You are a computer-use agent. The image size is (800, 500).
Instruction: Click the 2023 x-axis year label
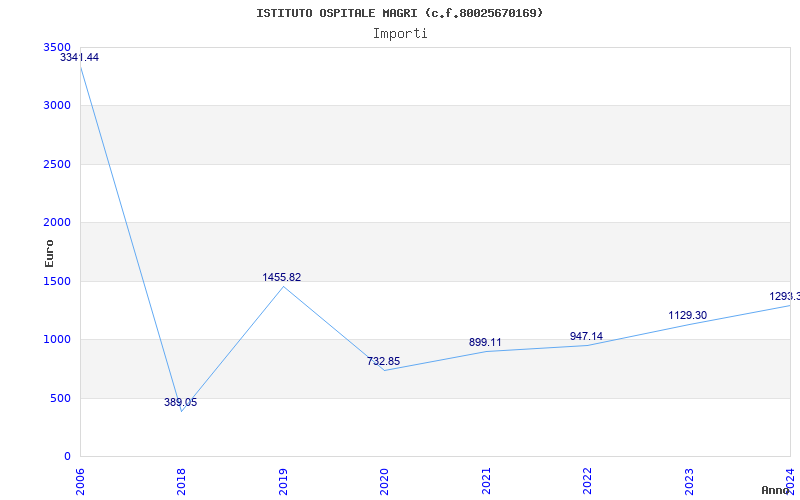coord(689,481)
